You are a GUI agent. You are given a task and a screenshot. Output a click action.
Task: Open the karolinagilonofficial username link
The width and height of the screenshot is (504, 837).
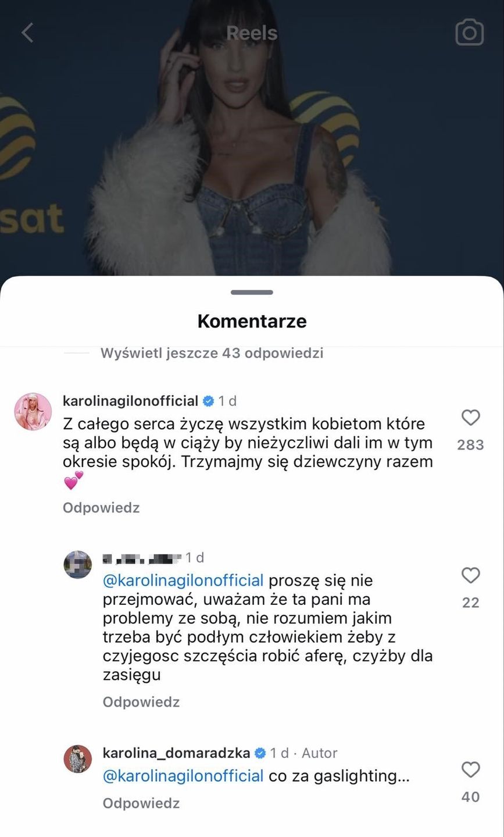pos(131,401)
